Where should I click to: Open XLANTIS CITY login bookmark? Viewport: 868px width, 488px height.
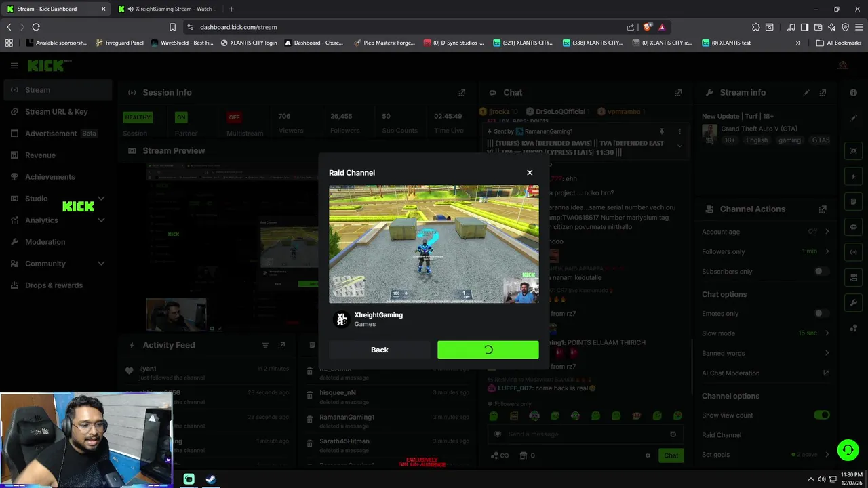249,43
